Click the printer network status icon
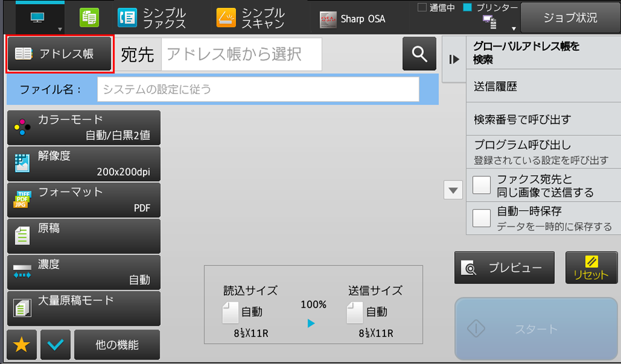Screen dimensions: 621x364 pyautogui.click(x=489, y=22)
